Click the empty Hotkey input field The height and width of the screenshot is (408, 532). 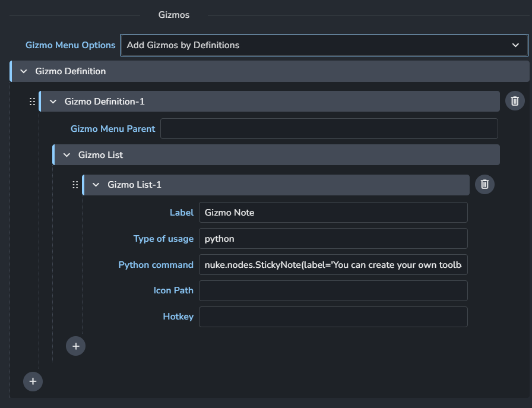pos(332,317)
